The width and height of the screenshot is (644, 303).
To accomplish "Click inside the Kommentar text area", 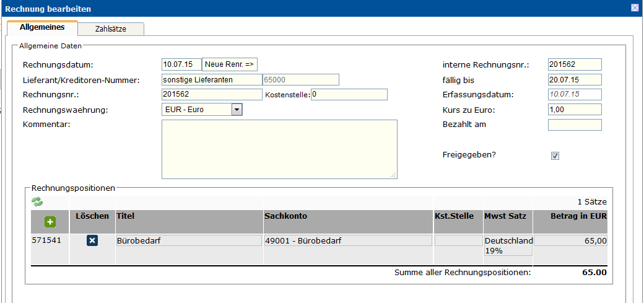I will 279,149.
